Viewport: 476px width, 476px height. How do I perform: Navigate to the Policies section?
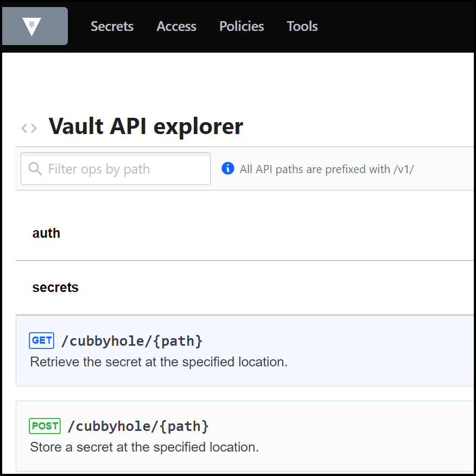tap(241, 26)
